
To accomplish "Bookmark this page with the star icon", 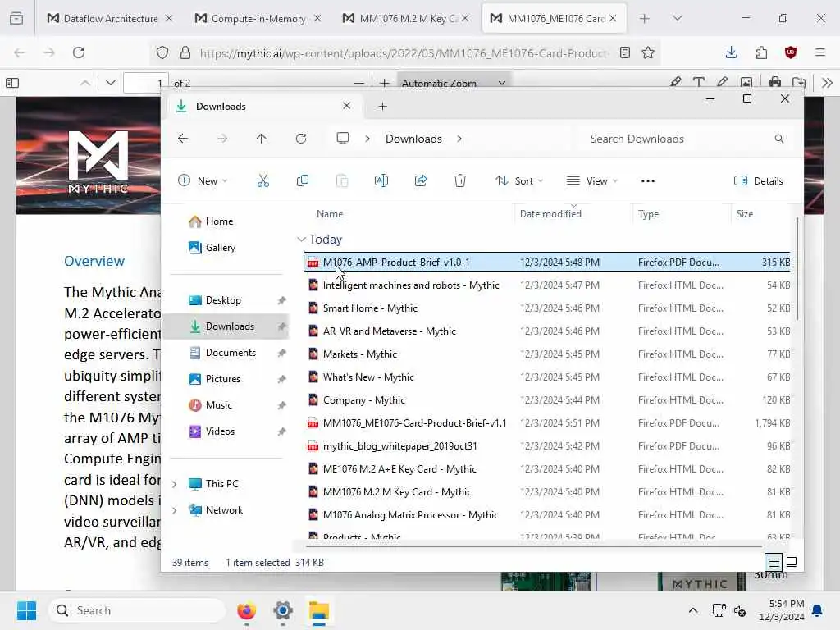I will (648, 52).
